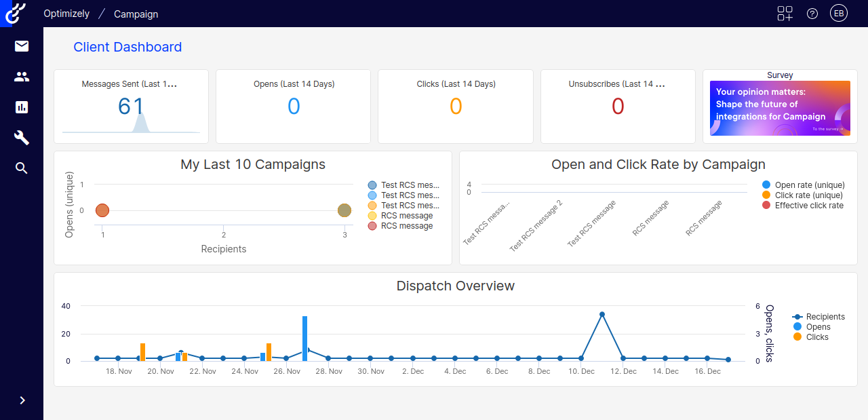868x420 pixels.
Task: Select the Recipients people icon in sidebar
Action: point(21,77)
